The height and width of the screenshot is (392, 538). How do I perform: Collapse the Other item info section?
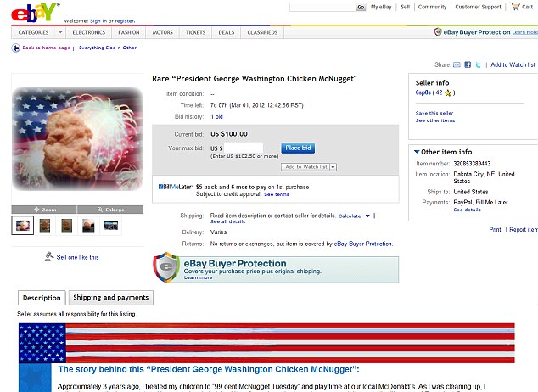pos(417,152)
